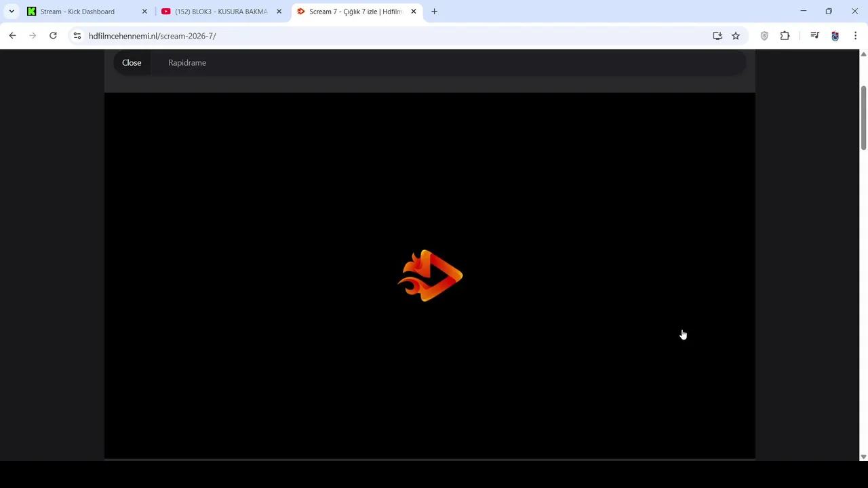Bookmark this page with the star icon

coord(736,36)
